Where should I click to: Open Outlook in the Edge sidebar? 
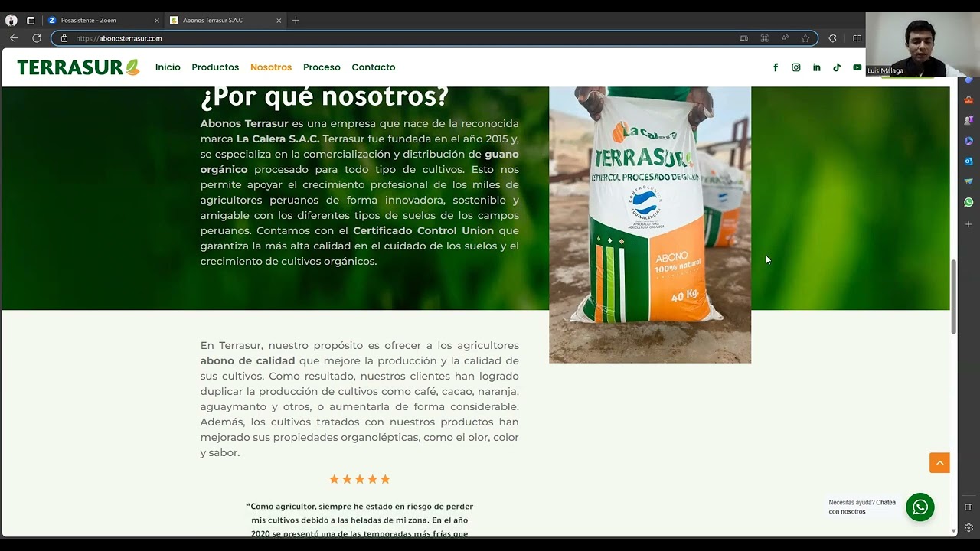click(969, 161)
